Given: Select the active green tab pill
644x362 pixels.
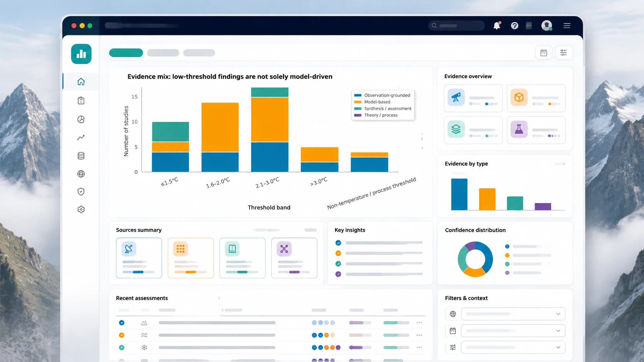Looking at the screenshot, I should [x=126, y=53].
